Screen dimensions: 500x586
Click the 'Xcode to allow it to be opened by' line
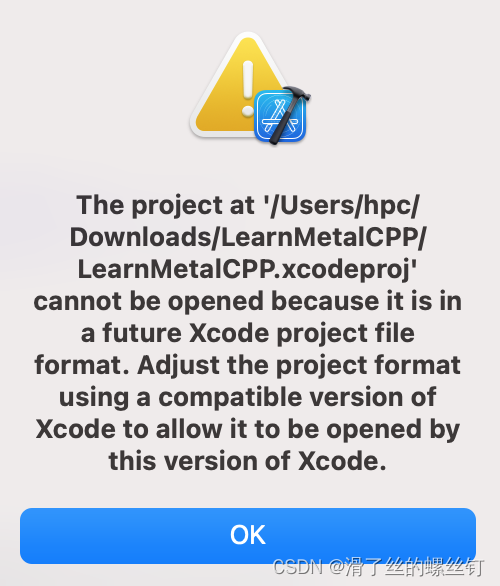coord(248,429)
